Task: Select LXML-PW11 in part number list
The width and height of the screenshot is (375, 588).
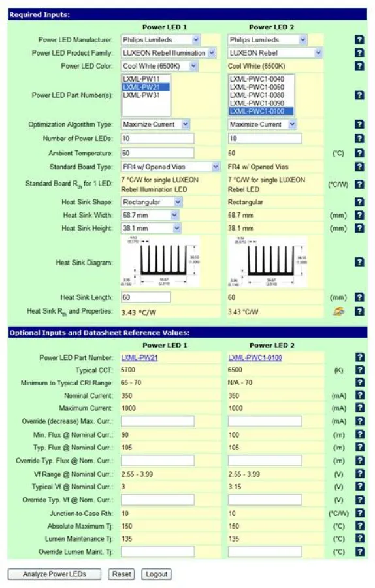Action: (x=146, y=79)
